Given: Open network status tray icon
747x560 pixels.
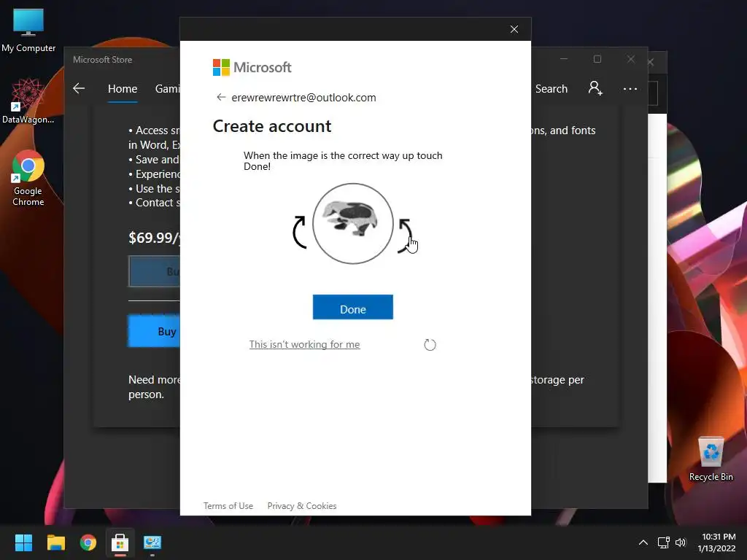Looking at the screenshot, I should pos(663,542).
